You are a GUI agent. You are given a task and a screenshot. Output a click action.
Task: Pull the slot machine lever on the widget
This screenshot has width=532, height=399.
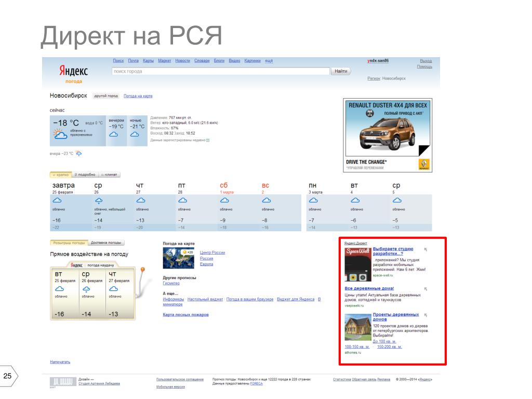click(x=143, y=270)
